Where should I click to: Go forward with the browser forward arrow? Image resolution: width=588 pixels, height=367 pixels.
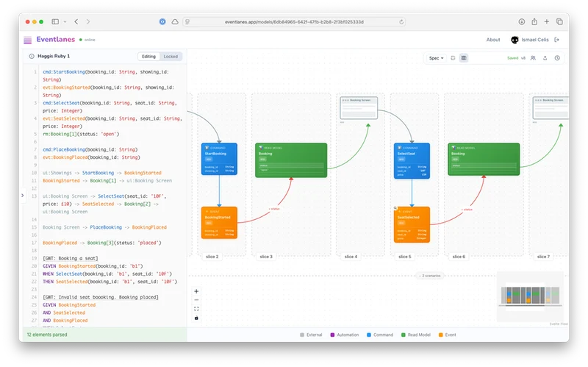pos(88,22)
